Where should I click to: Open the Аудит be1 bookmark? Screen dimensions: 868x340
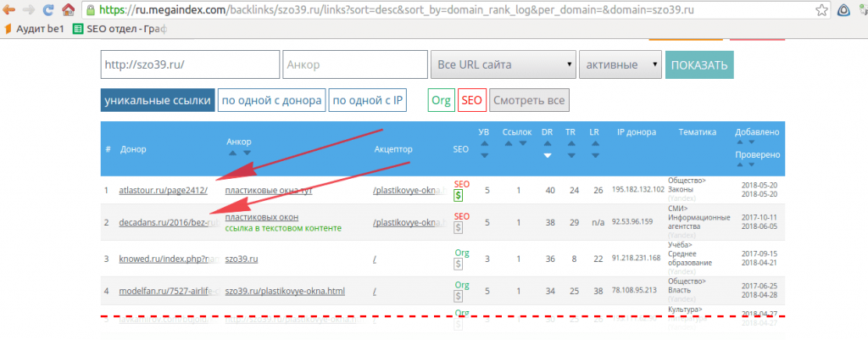(x=34, y=30)
